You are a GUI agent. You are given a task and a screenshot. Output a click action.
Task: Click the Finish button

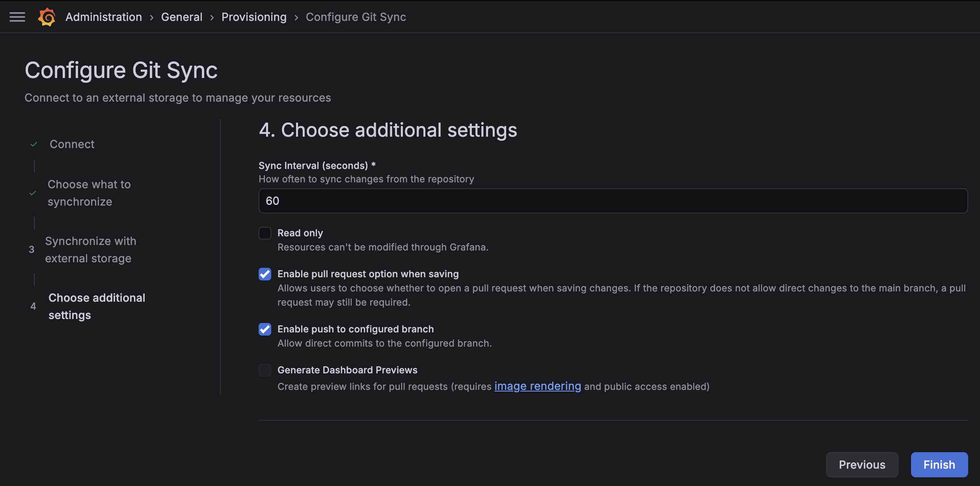(x=939, y=465)
